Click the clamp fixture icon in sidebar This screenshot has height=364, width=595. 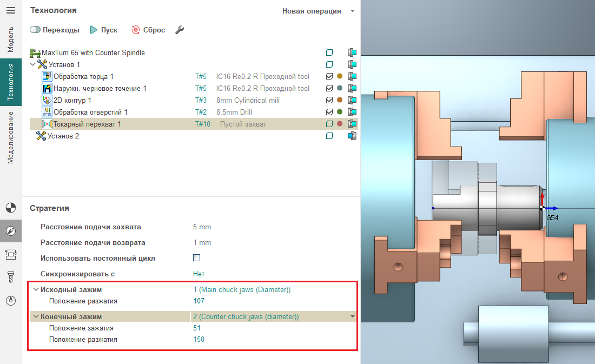[10, 254]
